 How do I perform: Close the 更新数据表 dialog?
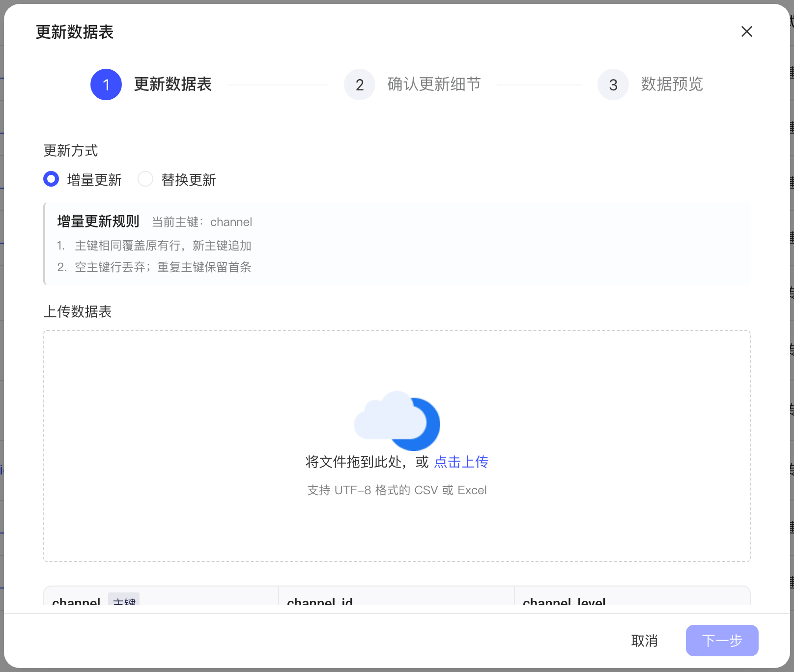tap(746, 32)
